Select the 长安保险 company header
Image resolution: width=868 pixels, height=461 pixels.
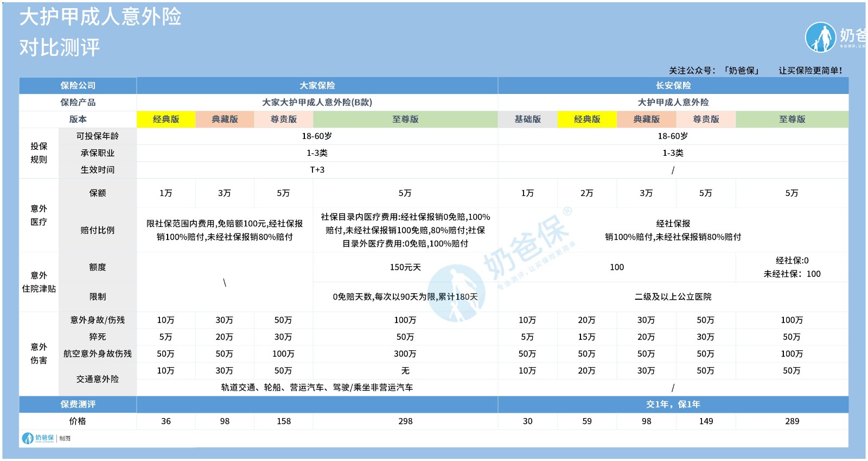pyautogui.click(x=673, y=86)
